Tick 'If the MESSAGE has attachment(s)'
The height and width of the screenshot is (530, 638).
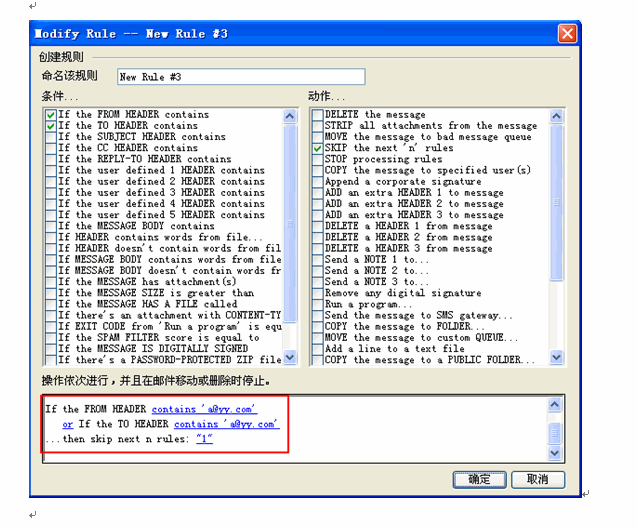coord(50,282)
